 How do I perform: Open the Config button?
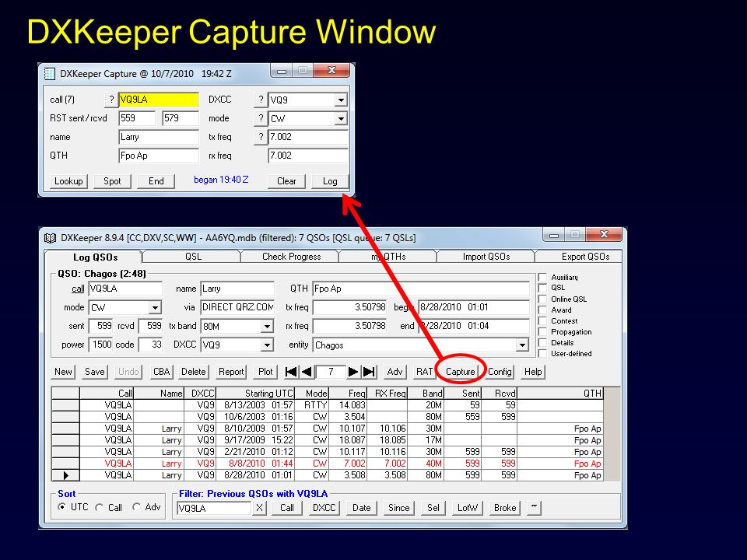click(x=500, y=372)
